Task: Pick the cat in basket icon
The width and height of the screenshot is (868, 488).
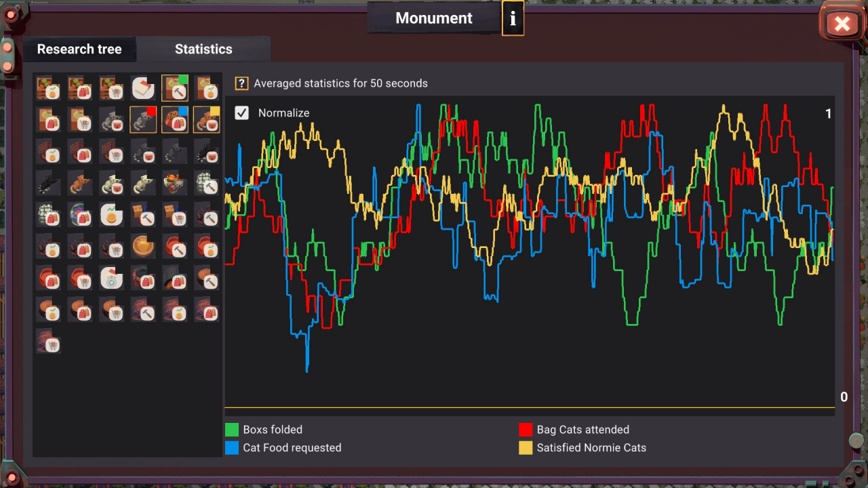Action: click(x=174, y=183)
